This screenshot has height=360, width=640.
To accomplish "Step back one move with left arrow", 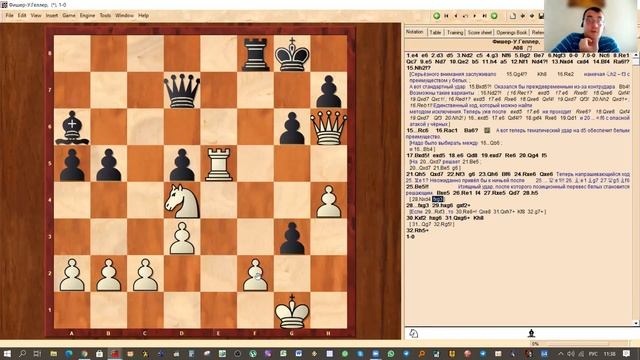I will click(x=456, y=16).
